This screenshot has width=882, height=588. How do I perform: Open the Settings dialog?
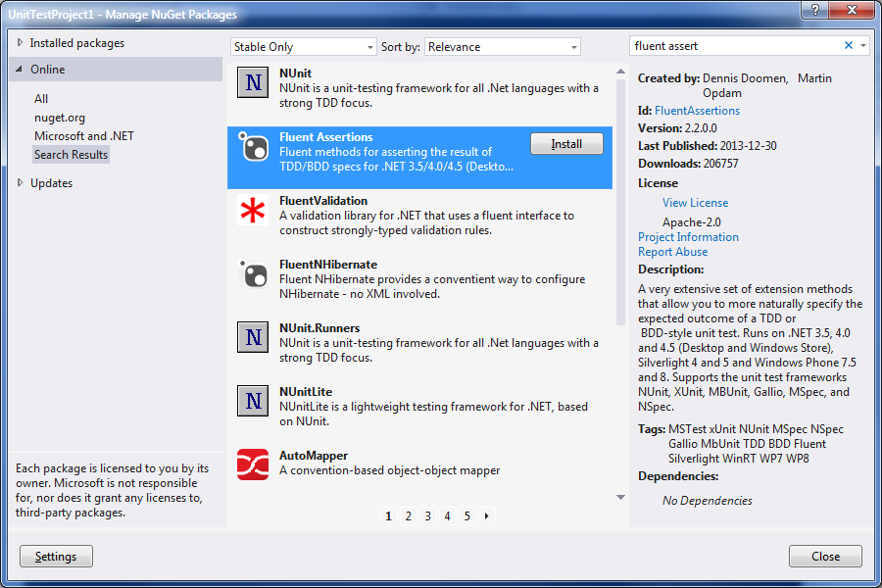56,556
